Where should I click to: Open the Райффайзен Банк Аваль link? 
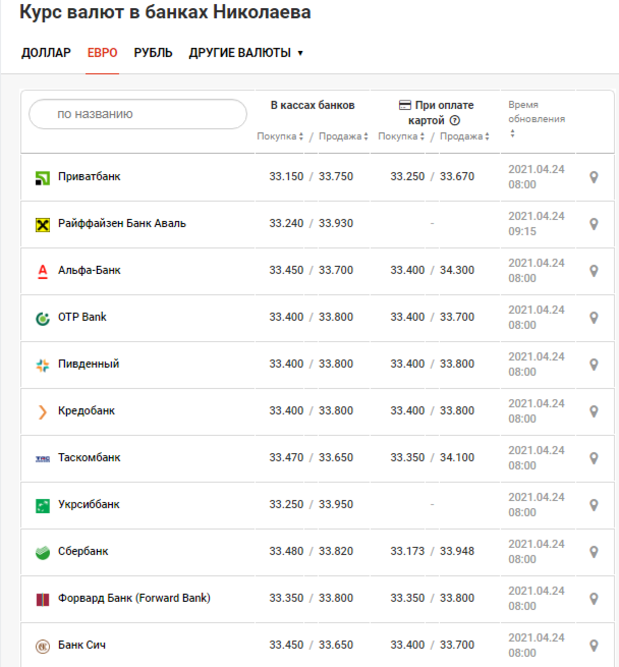pos(122,223)
